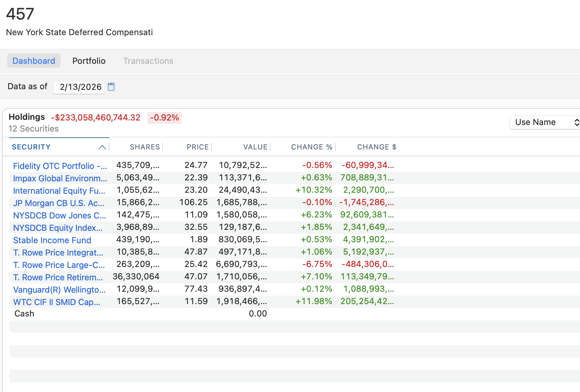Open Stable Income Fund link
The image size is (580, 392).
(x=52, y=240)
